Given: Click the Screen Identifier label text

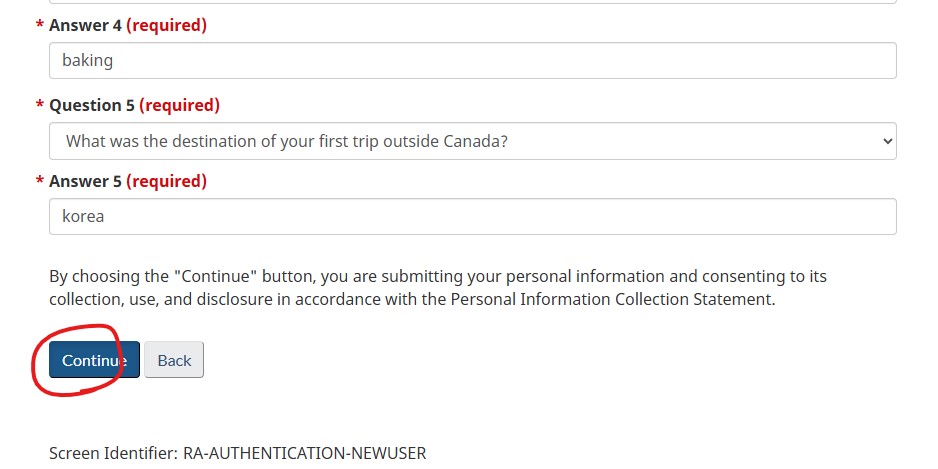Looking at the screenshot, I should click(114, 453).
